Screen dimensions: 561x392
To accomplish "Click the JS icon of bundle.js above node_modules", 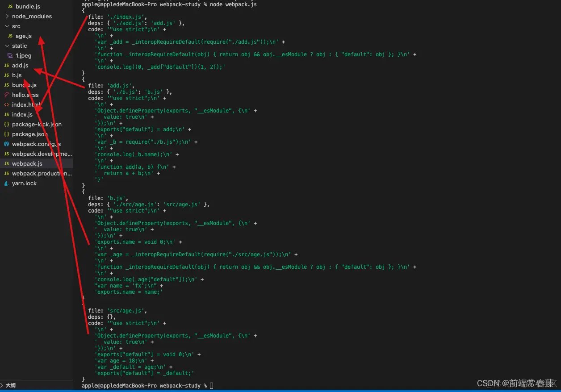I will click(x=10, y=7).
